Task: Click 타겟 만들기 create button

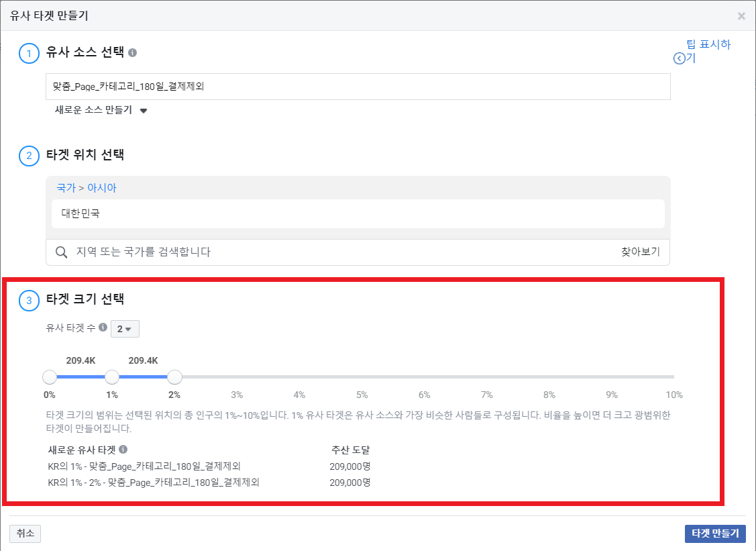Action: (715, 534)
